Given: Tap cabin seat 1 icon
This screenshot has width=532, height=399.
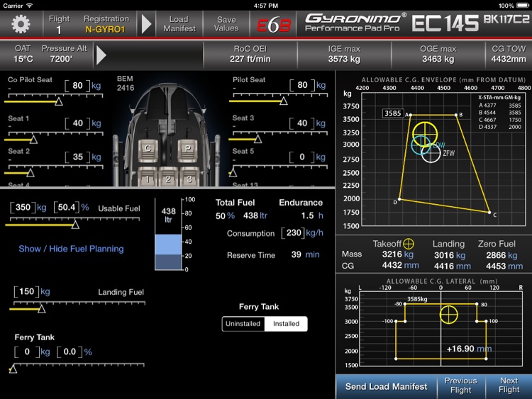Looking at the screenshot, I should (148, 176).
